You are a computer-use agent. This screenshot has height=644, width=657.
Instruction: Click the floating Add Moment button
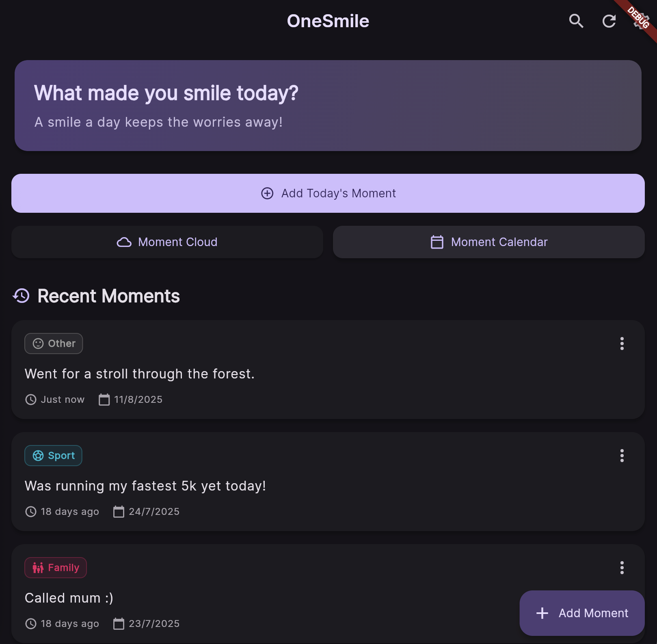pos(582,613)
